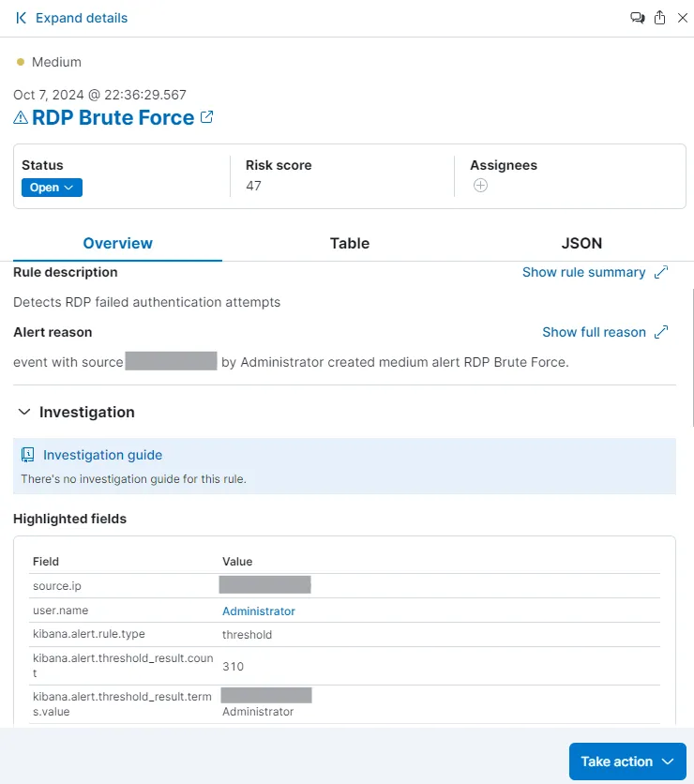Collapse the Investigation section
This screenshot has width=694, height=784.
(23, 412)
